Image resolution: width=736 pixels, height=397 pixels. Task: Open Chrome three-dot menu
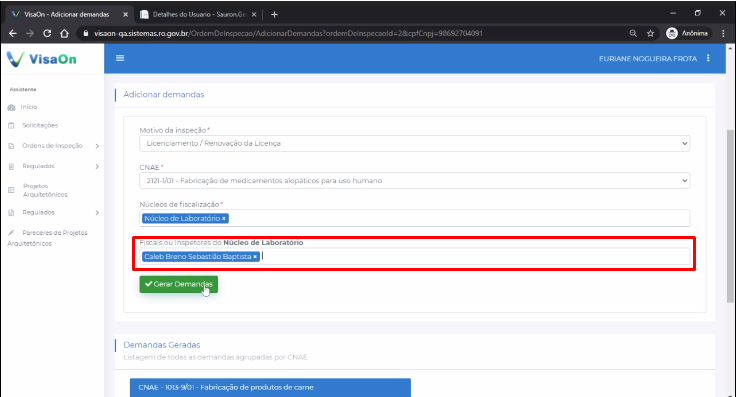click(723, 33)
